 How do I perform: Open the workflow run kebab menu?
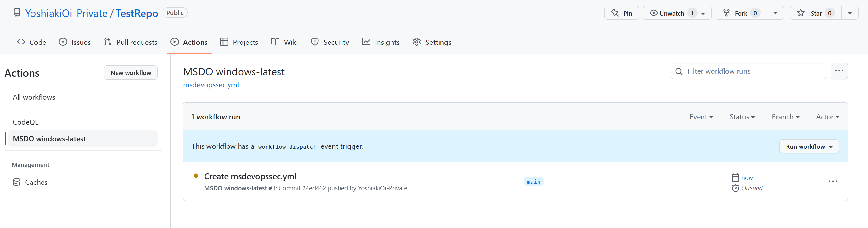pyautogui.click(x=833, y=181)
